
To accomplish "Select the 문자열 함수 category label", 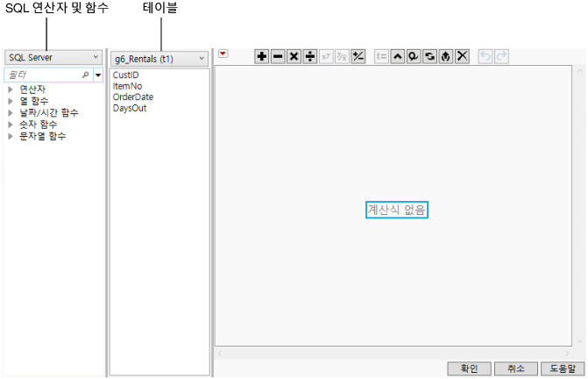I will (x=43, y=136).
